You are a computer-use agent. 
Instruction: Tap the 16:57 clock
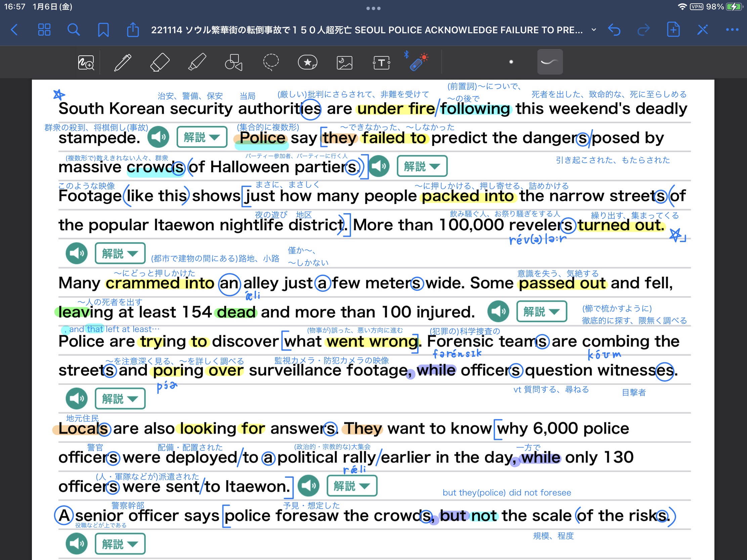point(15,7)
